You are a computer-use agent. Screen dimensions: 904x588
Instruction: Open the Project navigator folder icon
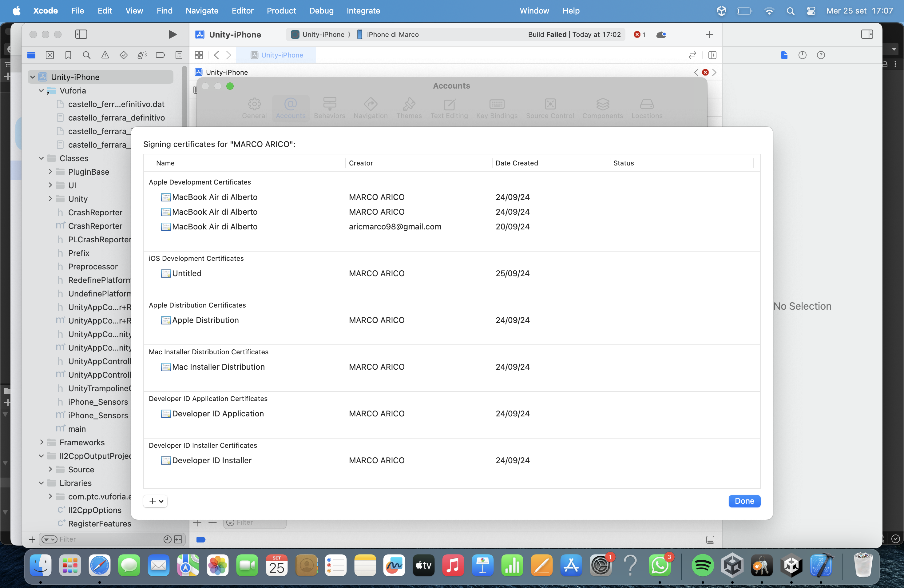(32, 55)
